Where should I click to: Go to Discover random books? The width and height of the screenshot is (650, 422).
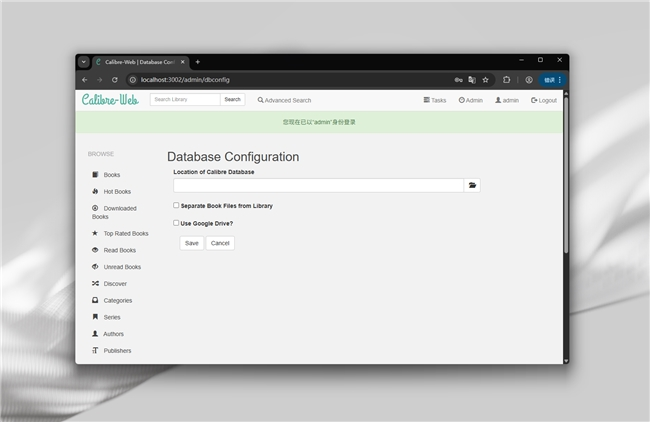click(115, 283)
